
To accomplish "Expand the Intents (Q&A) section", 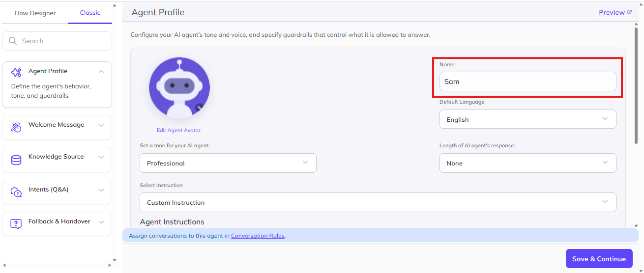I will [101, 190].
